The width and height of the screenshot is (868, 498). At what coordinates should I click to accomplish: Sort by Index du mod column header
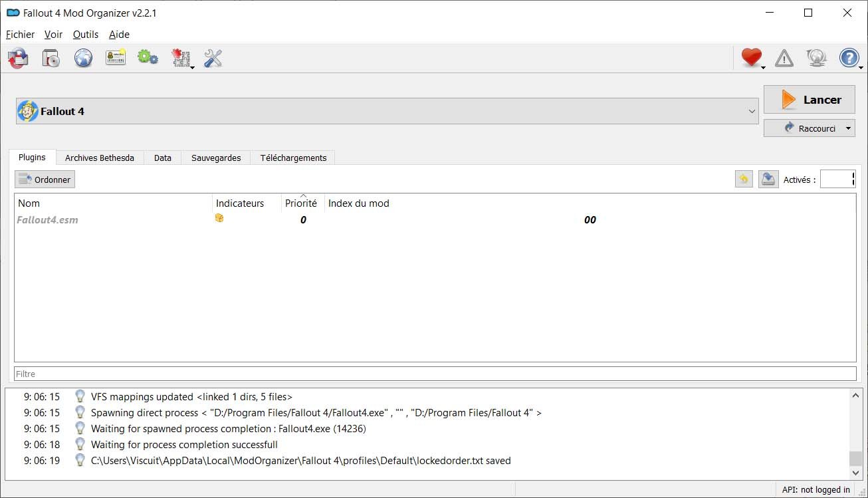coord(590,203)
